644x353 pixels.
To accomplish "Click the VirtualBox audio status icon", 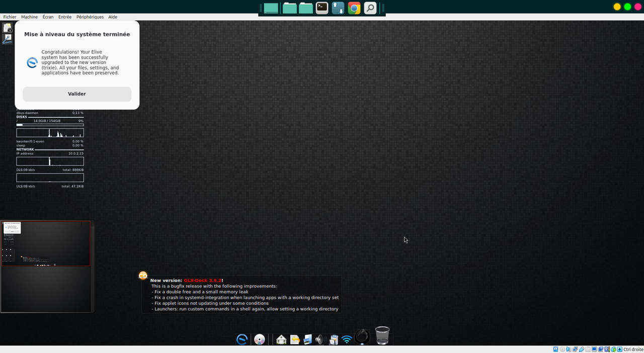I will 569,349.
